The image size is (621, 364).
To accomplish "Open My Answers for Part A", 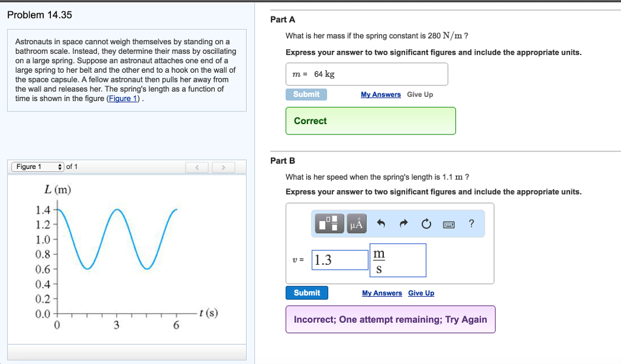I will (381, 94).
